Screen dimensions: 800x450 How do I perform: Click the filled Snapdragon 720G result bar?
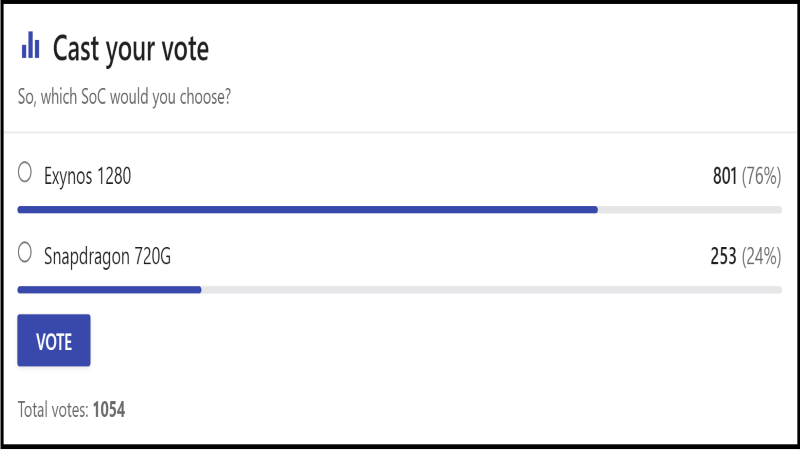109,290
